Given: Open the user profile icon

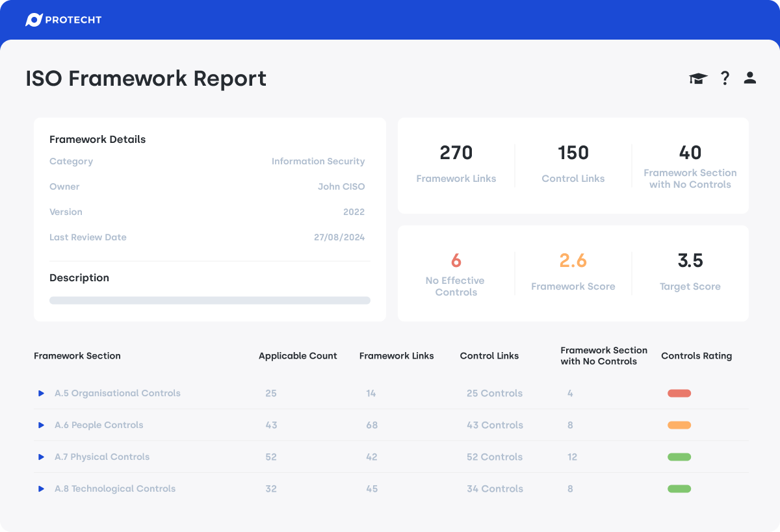Looking at the screenshot, I should pos(749,78).
